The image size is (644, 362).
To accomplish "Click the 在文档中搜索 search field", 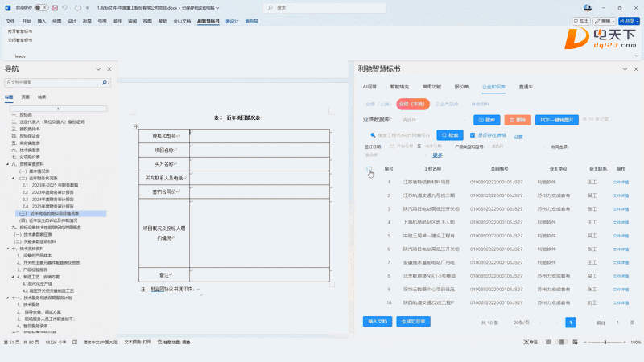I will [x=52, y=83].
